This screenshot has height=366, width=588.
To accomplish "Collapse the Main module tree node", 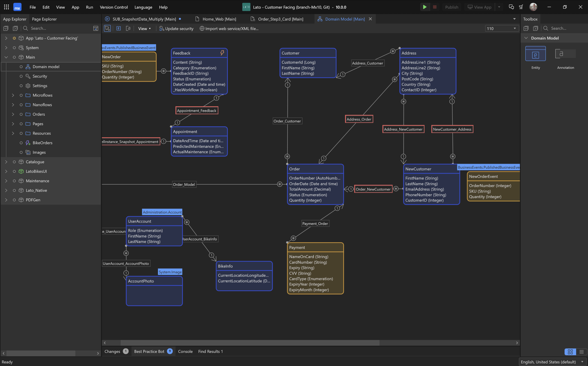I will [6, 57].
